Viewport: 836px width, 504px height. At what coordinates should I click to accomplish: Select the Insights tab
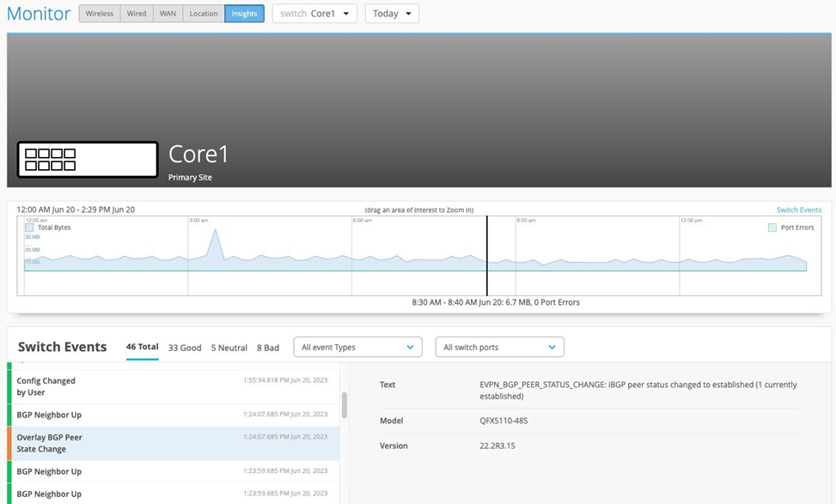[x=244, y=14]
